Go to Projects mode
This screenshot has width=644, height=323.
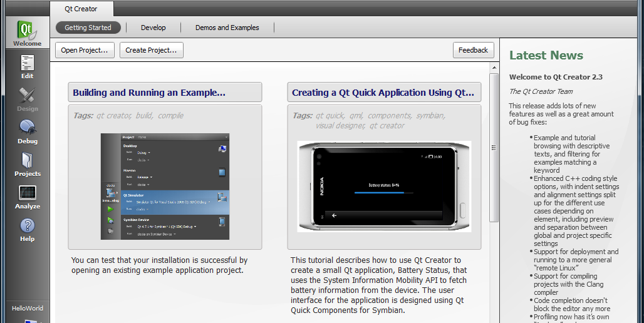point(27,164)
